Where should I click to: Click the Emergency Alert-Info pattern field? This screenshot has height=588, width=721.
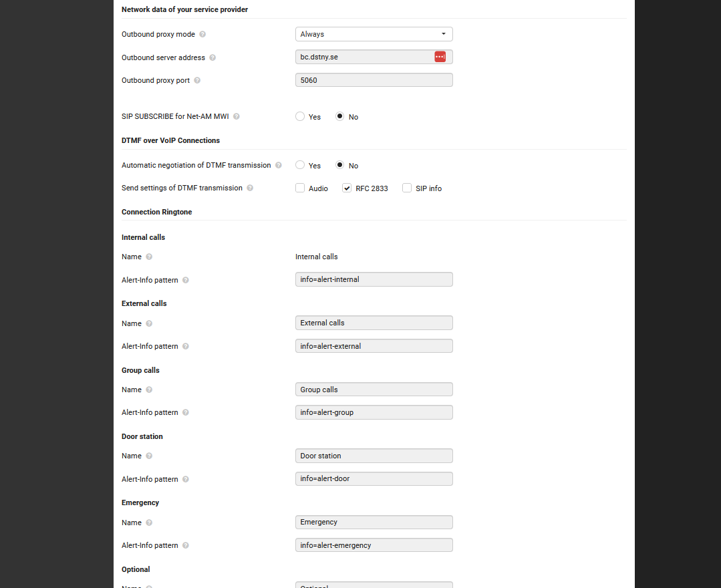[374, 545]
